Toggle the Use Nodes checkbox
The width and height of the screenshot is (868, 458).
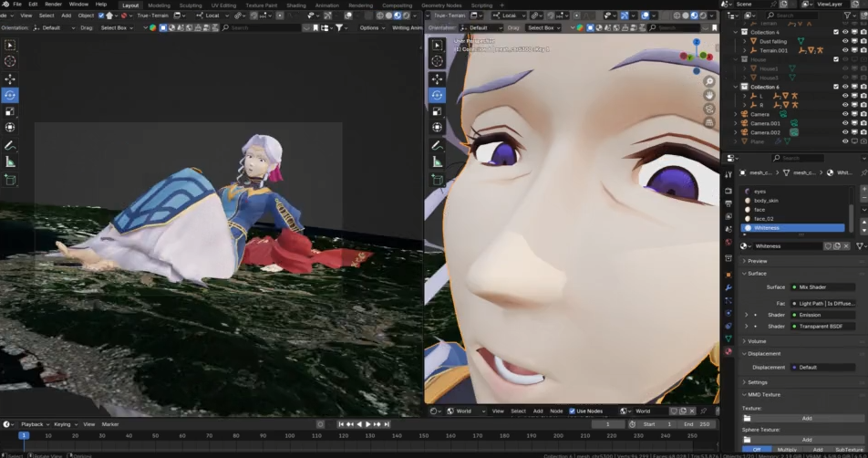(x=573, y=411)
